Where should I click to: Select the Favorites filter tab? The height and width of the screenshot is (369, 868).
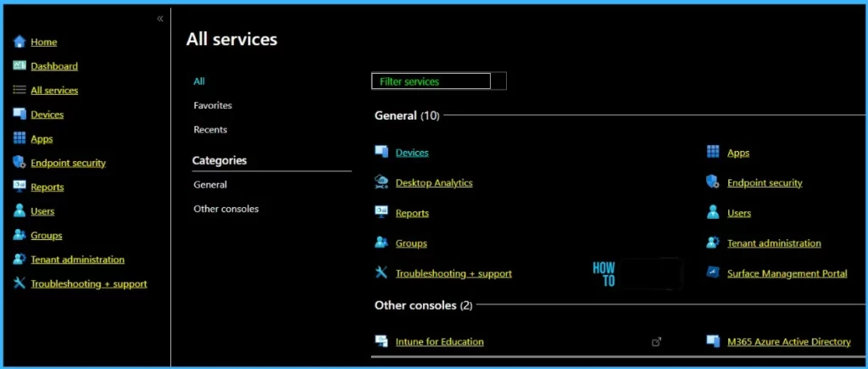[213, 105]
